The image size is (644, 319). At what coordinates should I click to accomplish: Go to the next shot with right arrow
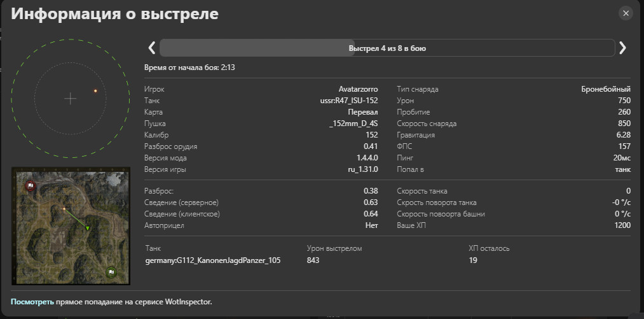622,48
